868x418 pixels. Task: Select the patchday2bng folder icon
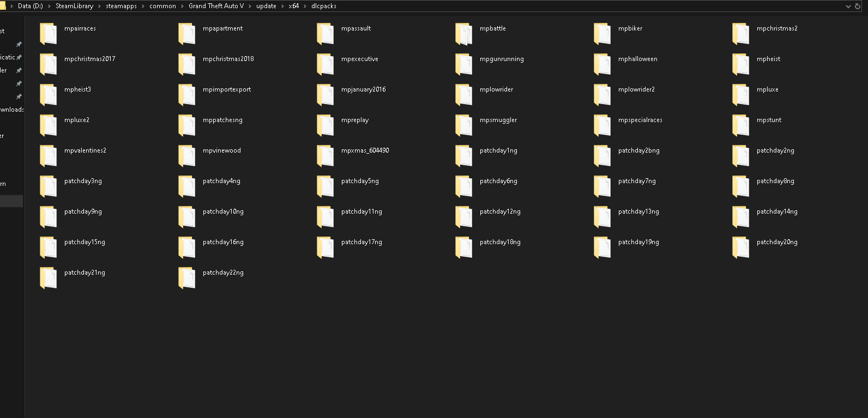[x=602, y=155]
